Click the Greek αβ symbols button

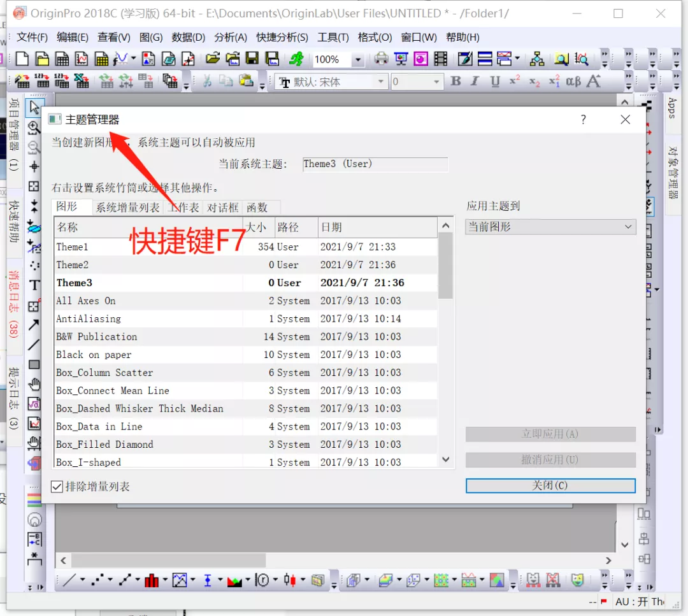click(573, 81)
